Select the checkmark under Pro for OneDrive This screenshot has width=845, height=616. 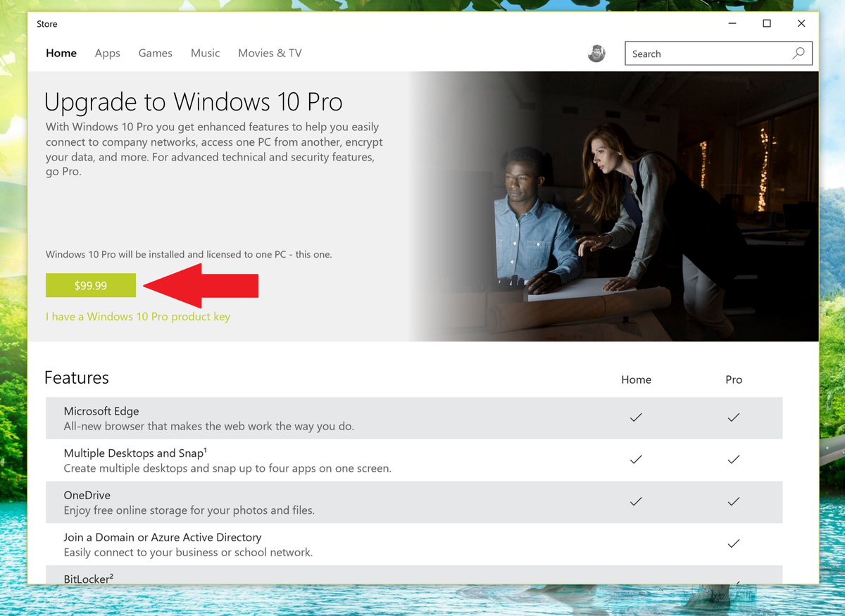coord(733,501)
